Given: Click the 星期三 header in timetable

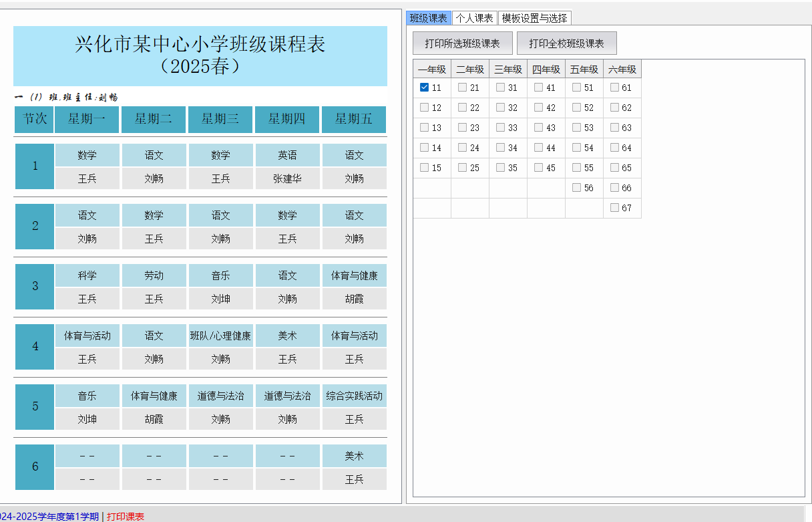Looking at the screenshot, I should point(220,119).
